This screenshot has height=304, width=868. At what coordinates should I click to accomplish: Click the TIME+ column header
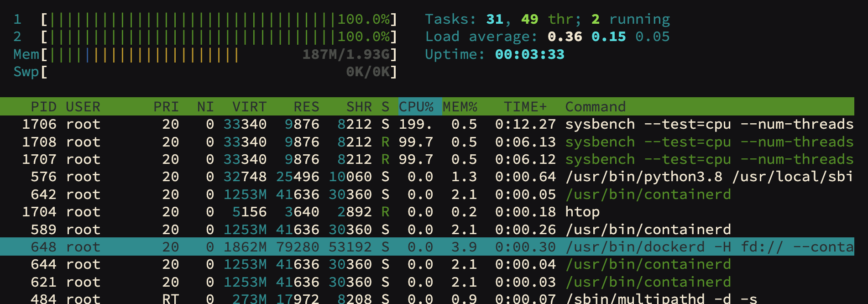[x=525, y=107]
